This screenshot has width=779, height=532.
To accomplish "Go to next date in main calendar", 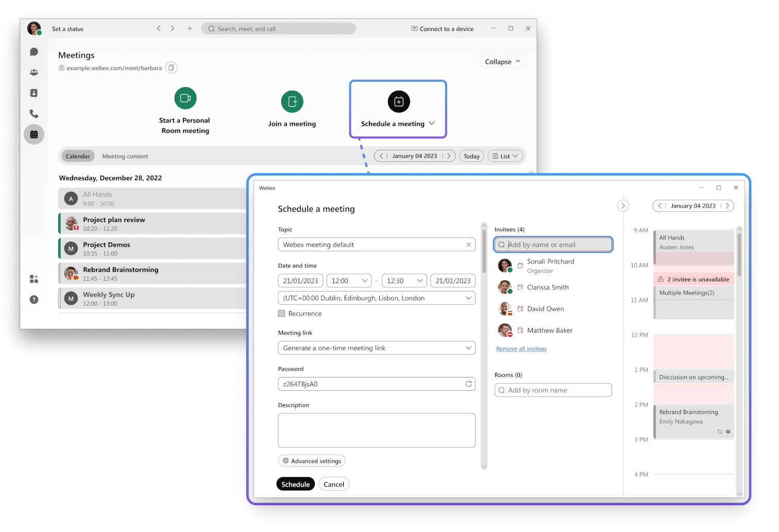I will 449,156.
